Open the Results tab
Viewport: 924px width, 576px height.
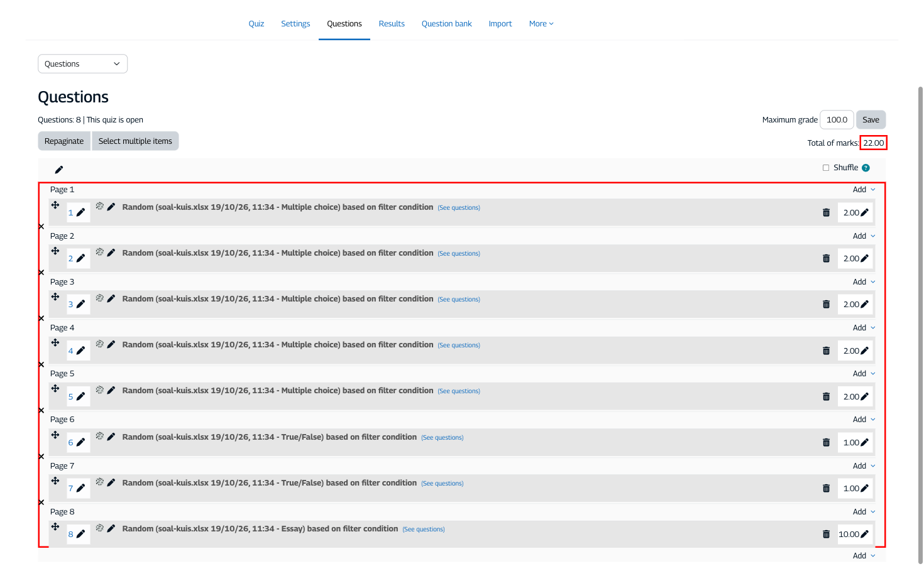pyautogui.click(x=392, y=24)
